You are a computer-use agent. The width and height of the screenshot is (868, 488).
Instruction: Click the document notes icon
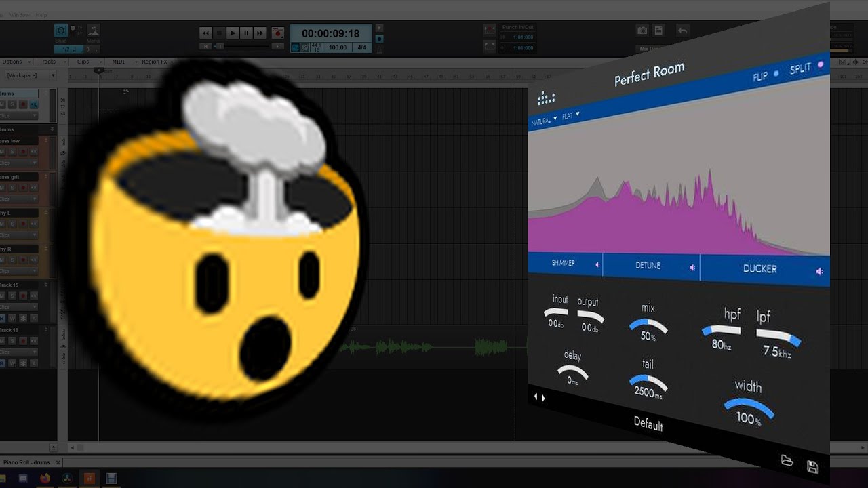pos(659,30)
